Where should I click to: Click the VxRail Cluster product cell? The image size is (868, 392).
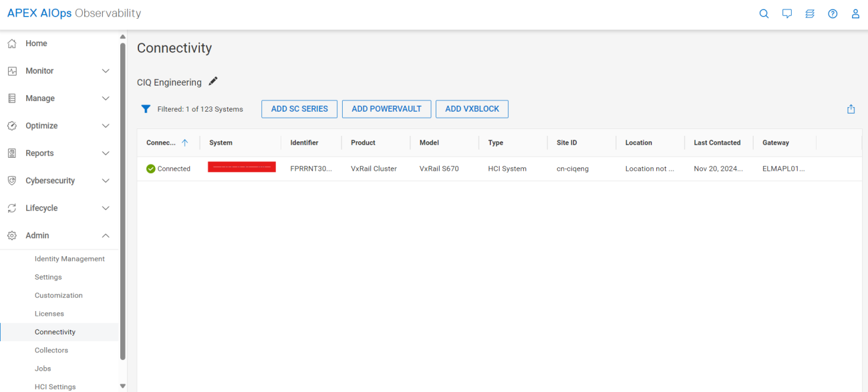click(x=374, y=169)
